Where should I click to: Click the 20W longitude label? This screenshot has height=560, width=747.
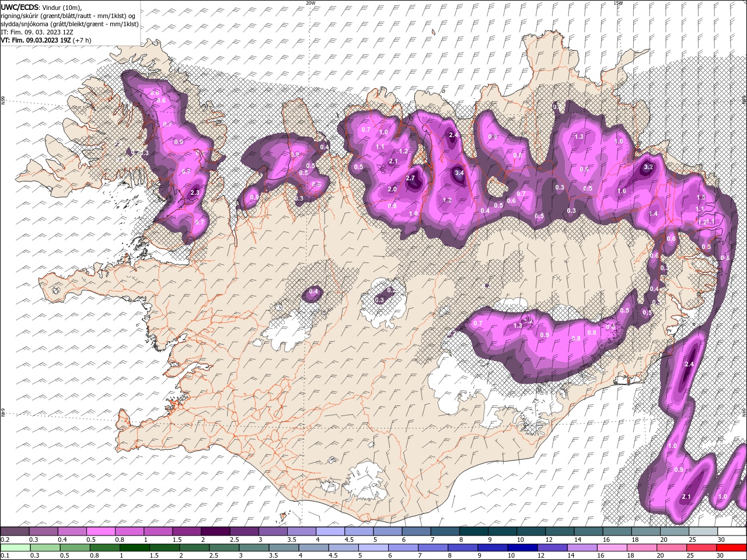click(x=310, y=3)
